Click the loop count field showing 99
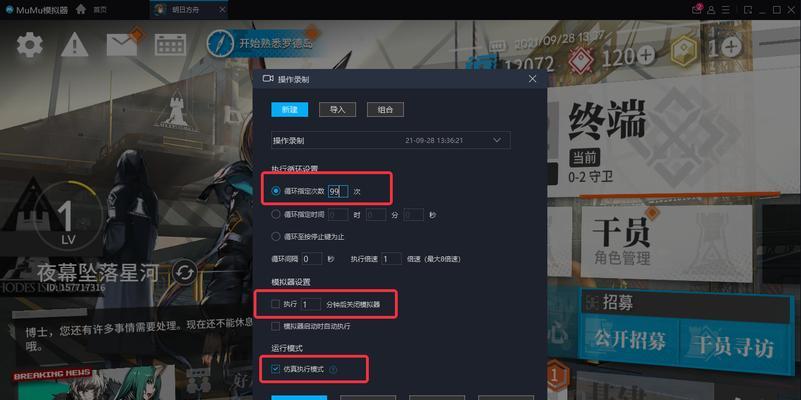The height and width of the screenshot is (400, 801). tap(338, 191)
